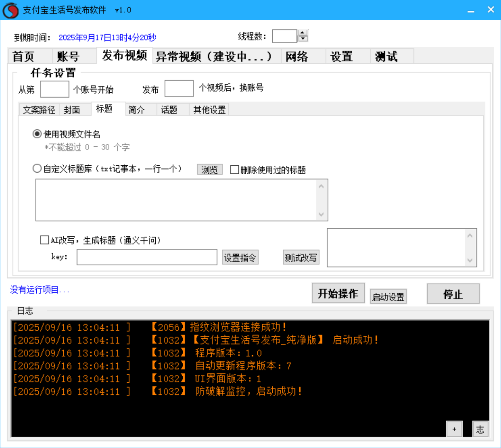Select the 自定义标题库 radio option

tap(37, 168)
